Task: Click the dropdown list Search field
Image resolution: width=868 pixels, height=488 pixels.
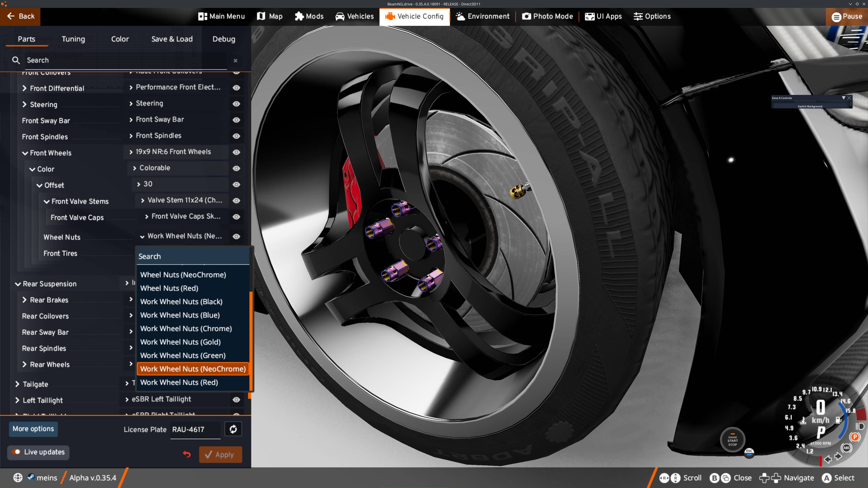Action: pyautogui.click(x=193, y=256)
